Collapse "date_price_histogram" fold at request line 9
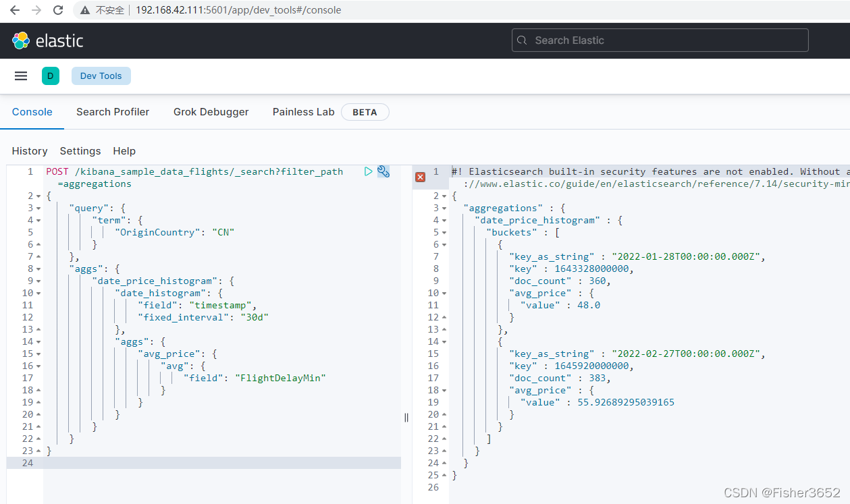Image resolution: width=850 pixels, height=504 pixels. [x=38, y=281]
